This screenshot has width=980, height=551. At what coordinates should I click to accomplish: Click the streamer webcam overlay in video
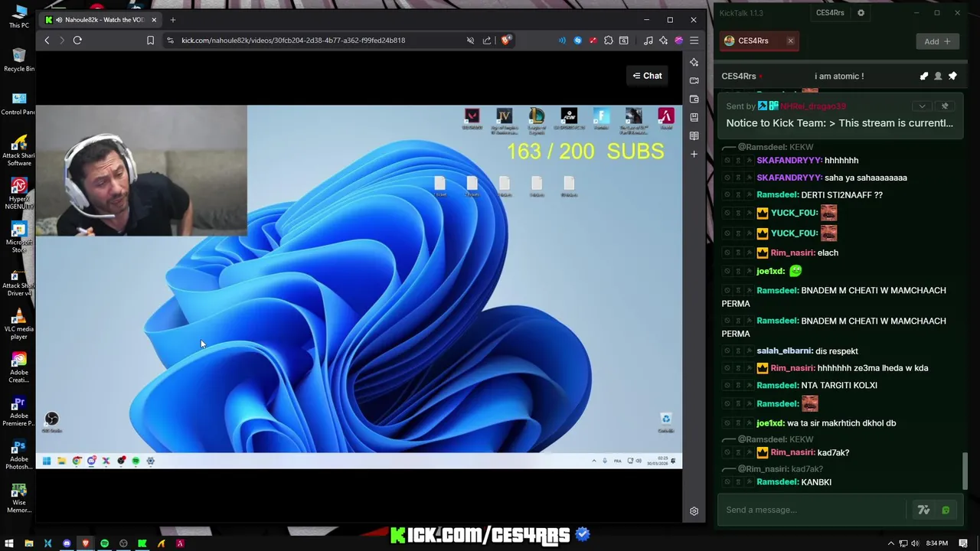pyautogui.click(x=141, y=171)
